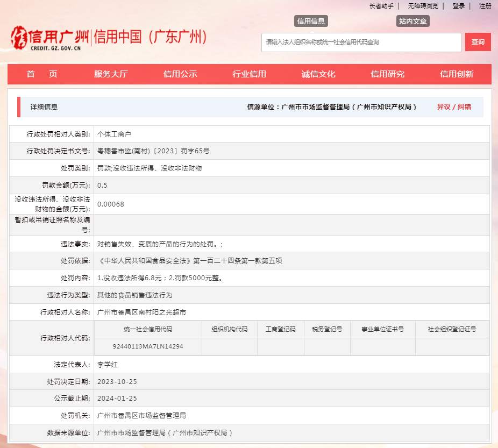Select the confiscated amount 0.00068
The height and width of the screenshot is (448, 498).
(x=111, y=204)
